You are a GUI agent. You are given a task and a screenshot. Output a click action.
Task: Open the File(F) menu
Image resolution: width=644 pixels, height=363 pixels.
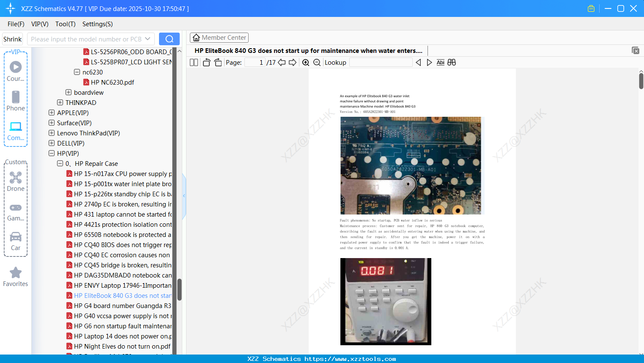pyautogui.click(x=16, y=24)
